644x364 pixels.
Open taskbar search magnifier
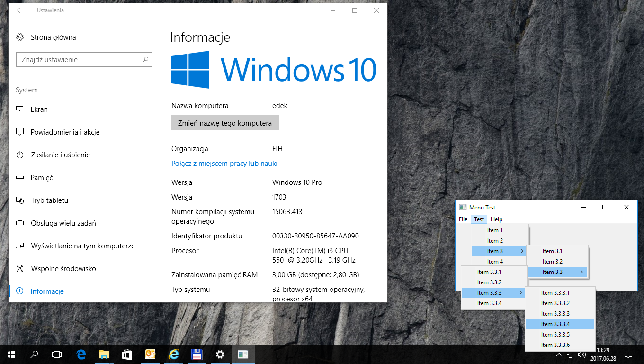pos(34,354)
